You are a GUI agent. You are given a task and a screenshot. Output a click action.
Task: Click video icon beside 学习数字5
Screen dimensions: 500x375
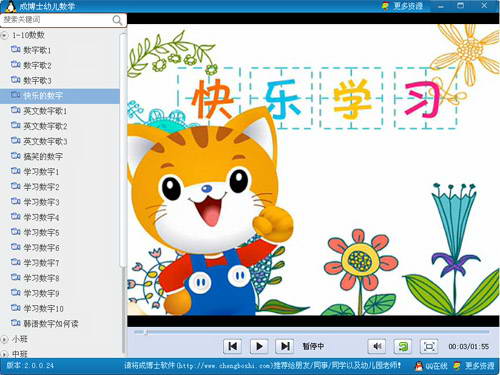click(16, 232)
